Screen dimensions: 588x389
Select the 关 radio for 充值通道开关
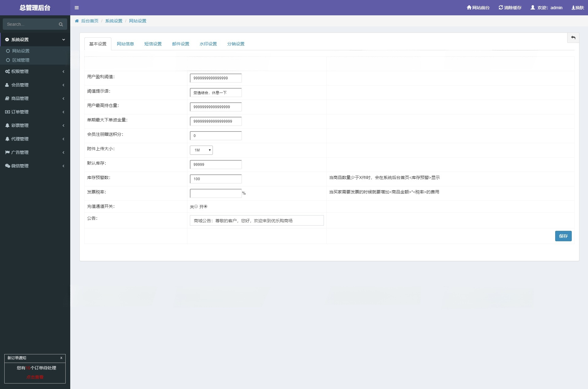pos(196,206)
